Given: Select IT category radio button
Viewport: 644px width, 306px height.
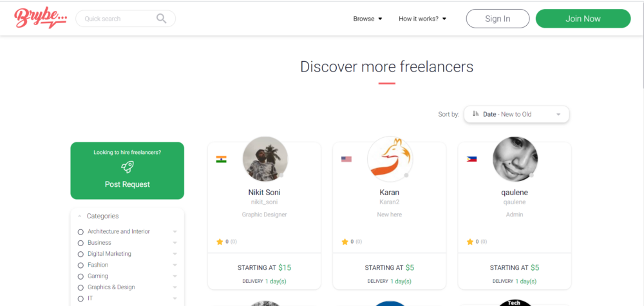Looking at the screenshot, I should tap(80, 299).
